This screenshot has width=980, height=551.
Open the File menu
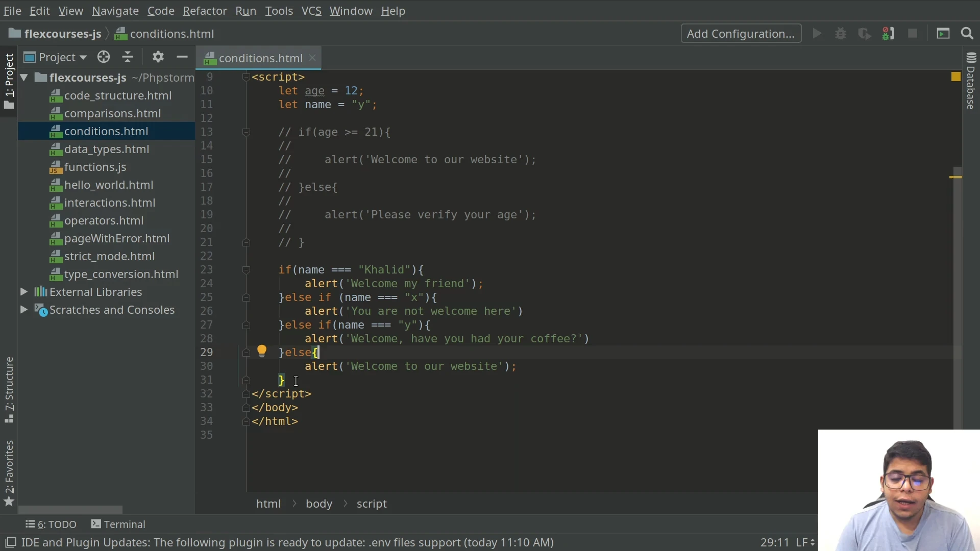pos(12,11)
